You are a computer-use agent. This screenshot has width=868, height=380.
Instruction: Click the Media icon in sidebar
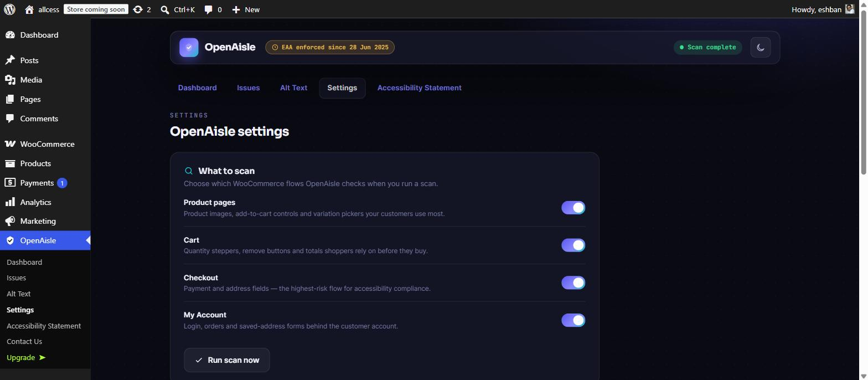[10, 80]
